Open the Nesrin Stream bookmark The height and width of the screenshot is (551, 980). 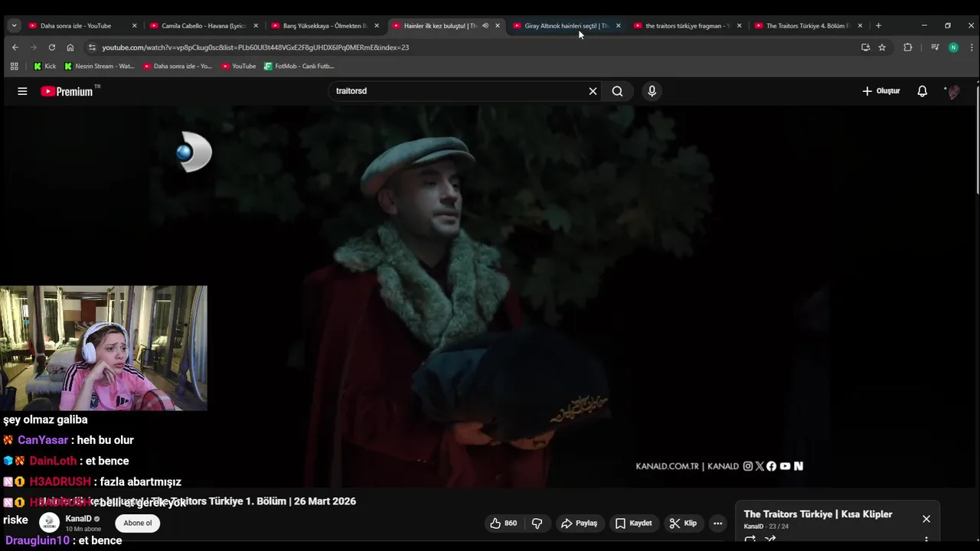pyautogui.click(x=99, y=67)
